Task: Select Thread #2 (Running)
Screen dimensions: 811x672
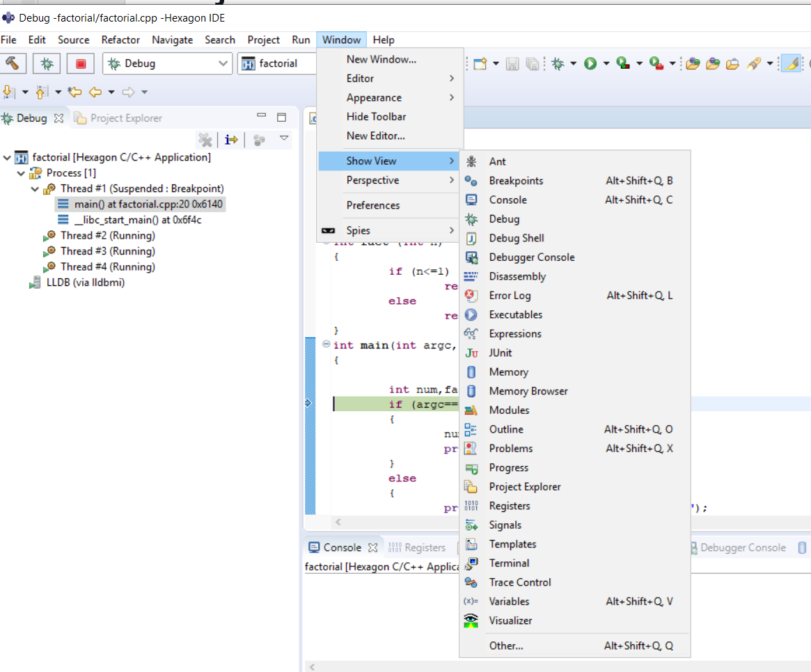Action: (x=100, y=236)
